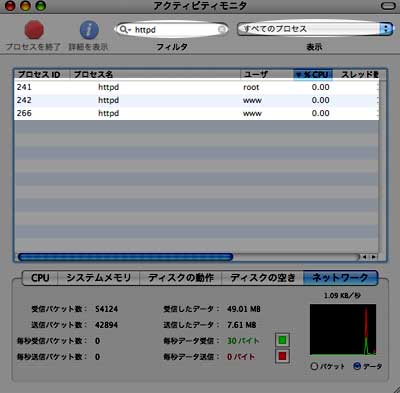Select httpd process row 266
This screenshot has height=393, width=400.
197,113
